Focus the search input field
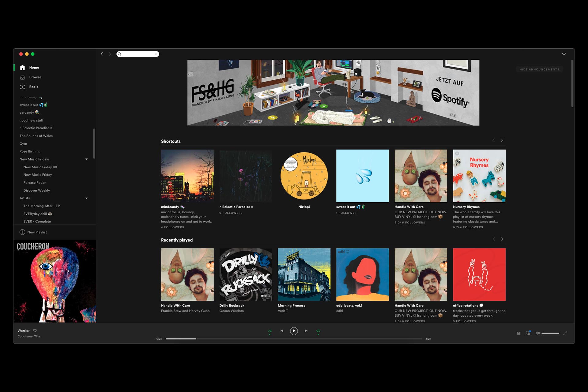Viewport: 588px width, 392px height. [138, 54]
